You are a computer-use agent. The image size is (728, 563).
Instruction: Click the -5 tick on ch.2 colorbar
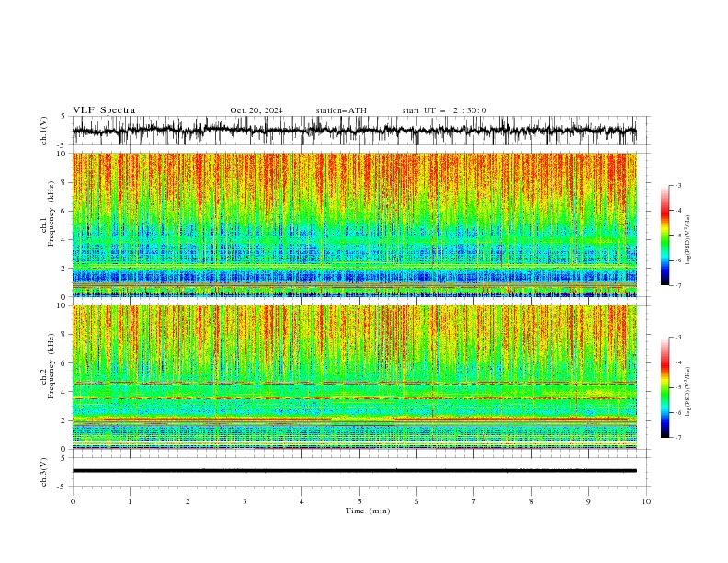click(x=678, y=387)
